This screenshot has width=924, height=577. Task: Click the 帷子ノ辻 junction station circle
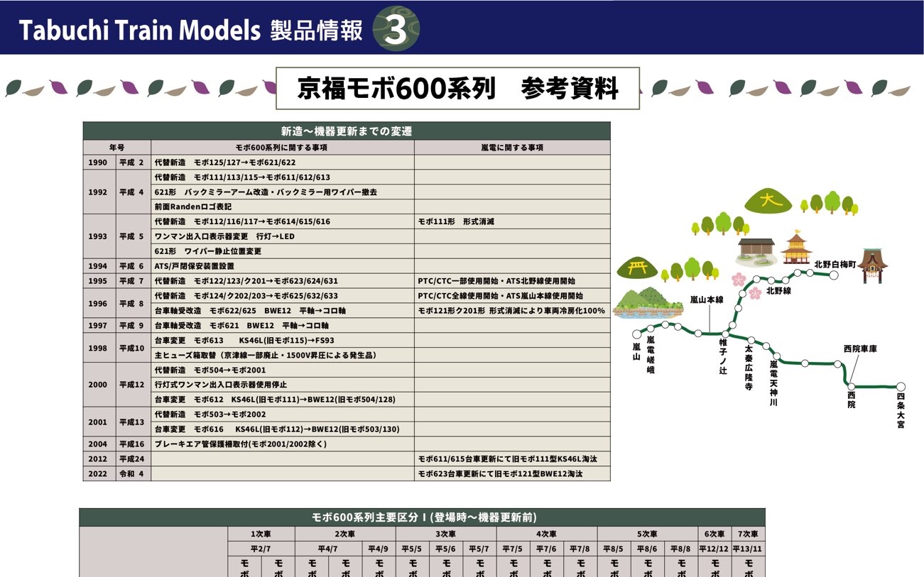point(725,334)
